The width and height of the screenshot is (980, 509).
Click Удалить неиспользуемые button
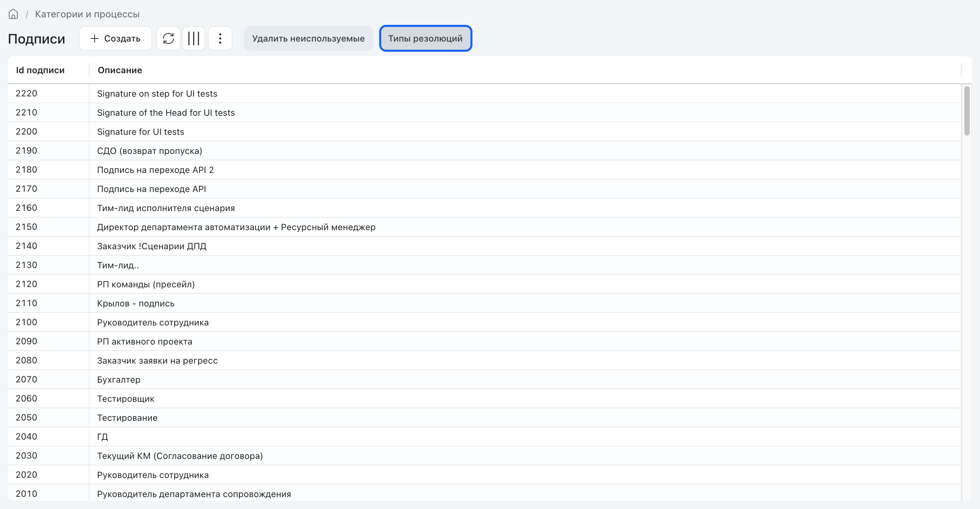click(x=308, y=38)
